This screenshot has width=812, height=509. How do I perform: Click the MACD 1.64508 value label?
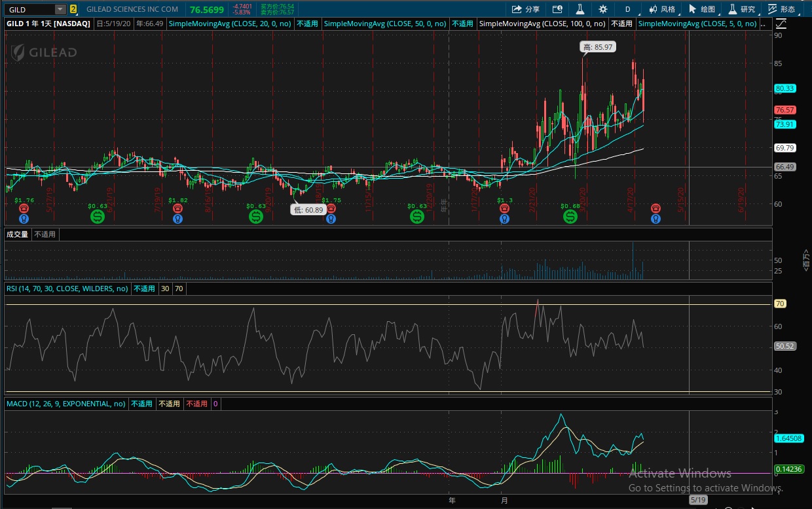pos(788,439)
